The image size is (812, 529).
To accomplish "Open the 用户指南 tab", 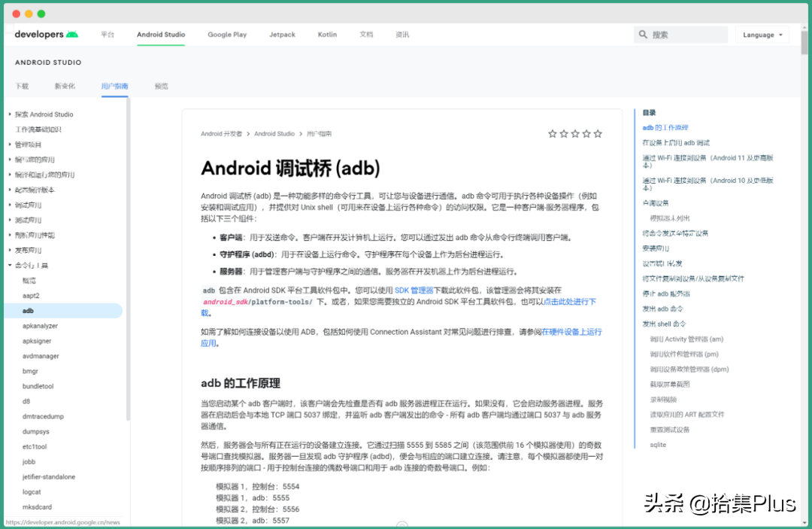I will point(114,86).
